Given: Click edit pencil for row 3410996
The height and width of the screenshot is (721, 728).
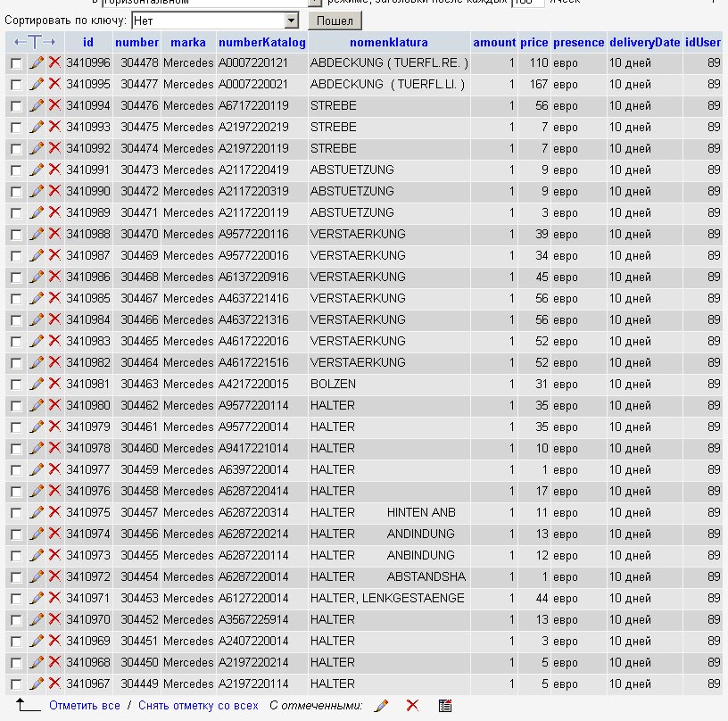Looking at the screenshot, I should pyautogui.click(x=37, y=62).
